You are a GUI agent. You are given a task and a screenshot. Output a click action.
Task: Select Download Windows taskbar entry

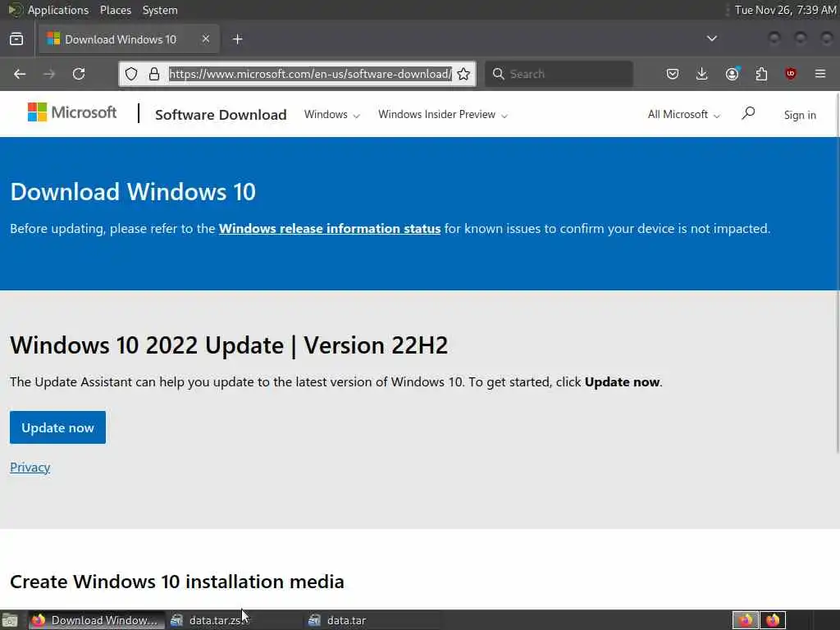tap(97, 620)
